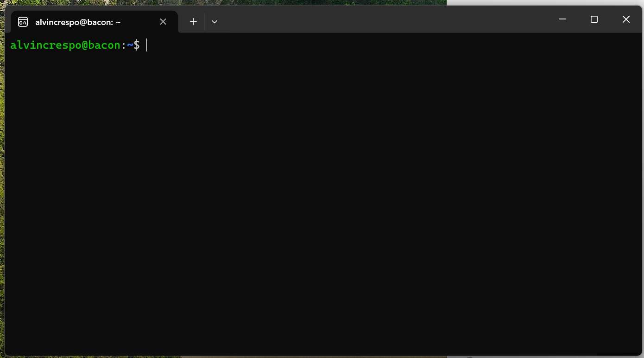644x358 pixels.
Task: Click the tilde in the tab title
Action: (x=119, y=22)
